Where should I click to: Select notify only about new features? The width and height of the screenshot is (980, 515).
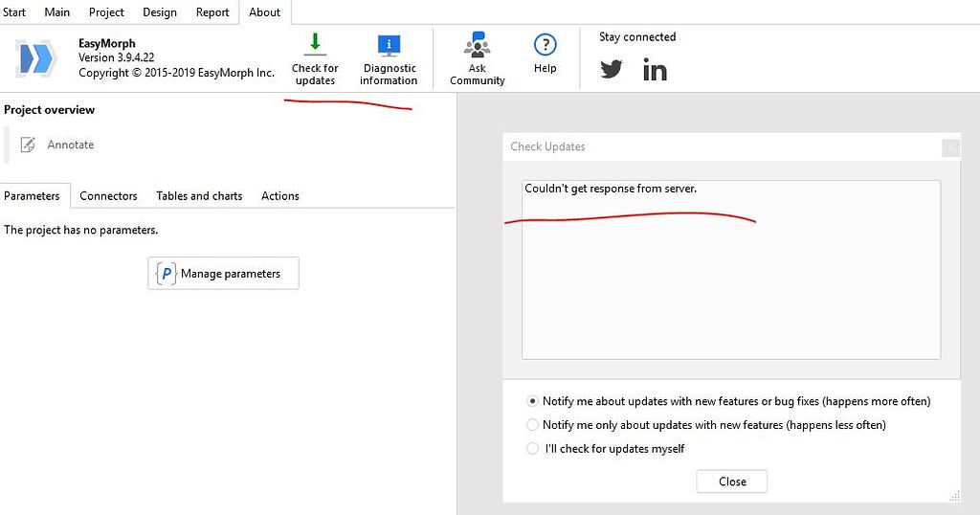pyautogui.click(x=532, y=425)
